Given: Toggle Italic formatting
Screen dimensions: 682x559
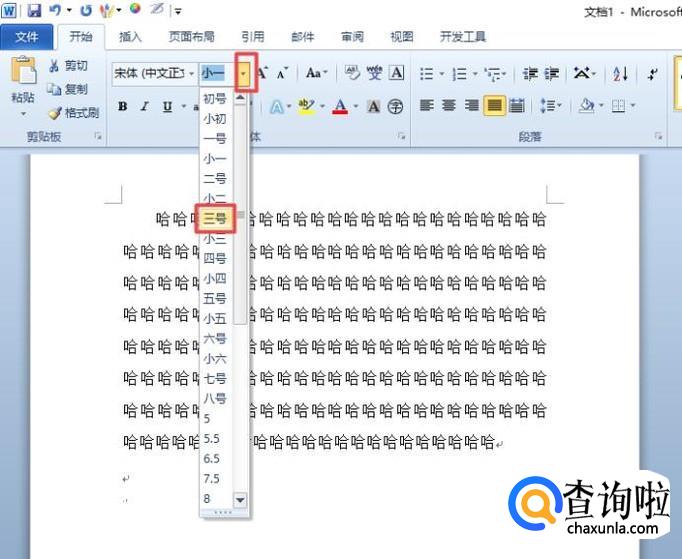Looking at the screenshot, I should click(145, 107).
